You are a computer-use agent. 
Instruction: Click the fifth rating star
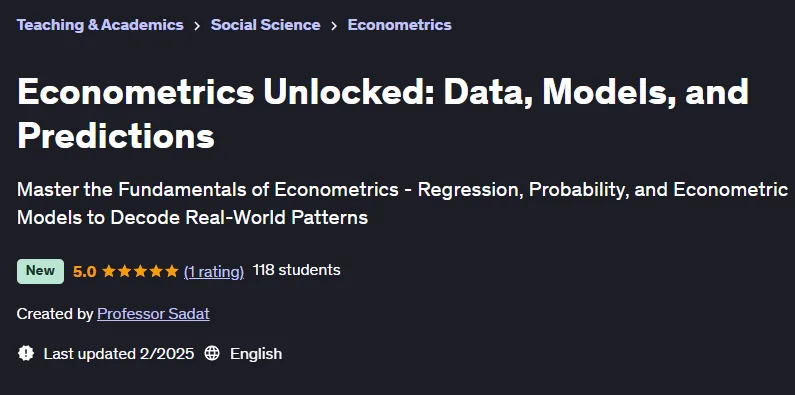172,271
